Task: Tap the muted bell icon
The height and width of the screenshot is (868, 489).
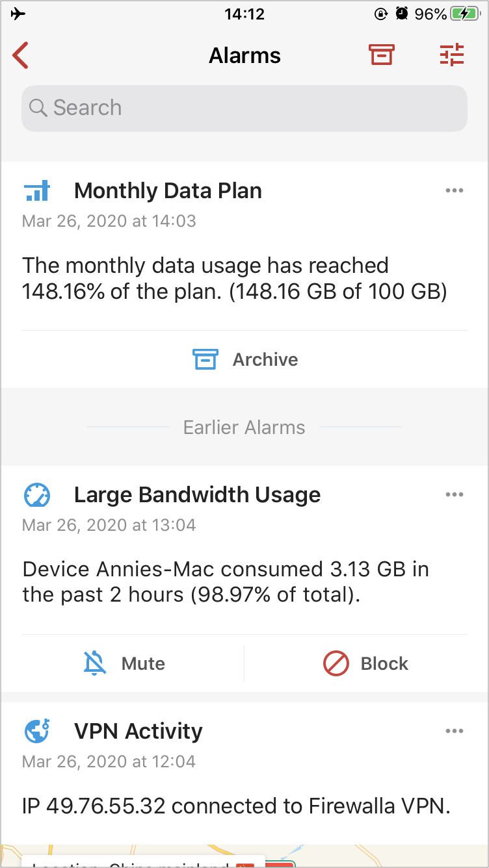Action: coord(95,663)
